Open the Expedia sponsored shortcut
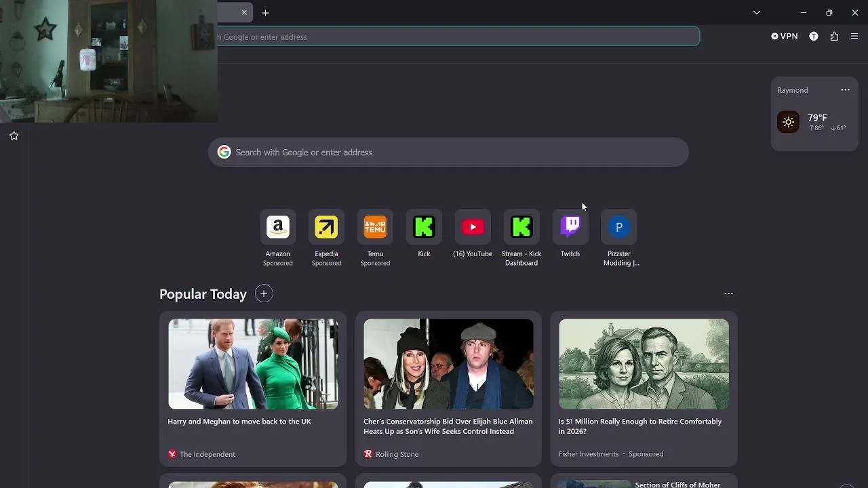The image size is (868, 488). click(x=326, y=227)
